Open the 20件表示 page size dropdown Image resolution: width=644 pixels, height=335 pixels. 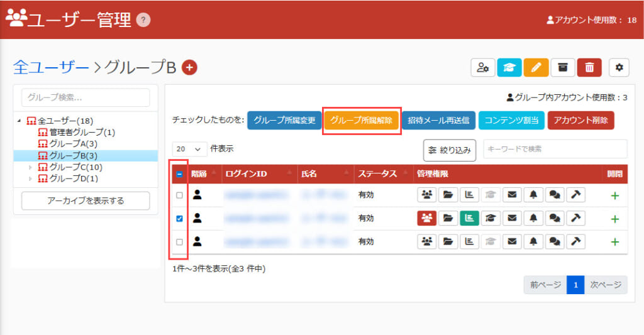(x=189, y=149)
